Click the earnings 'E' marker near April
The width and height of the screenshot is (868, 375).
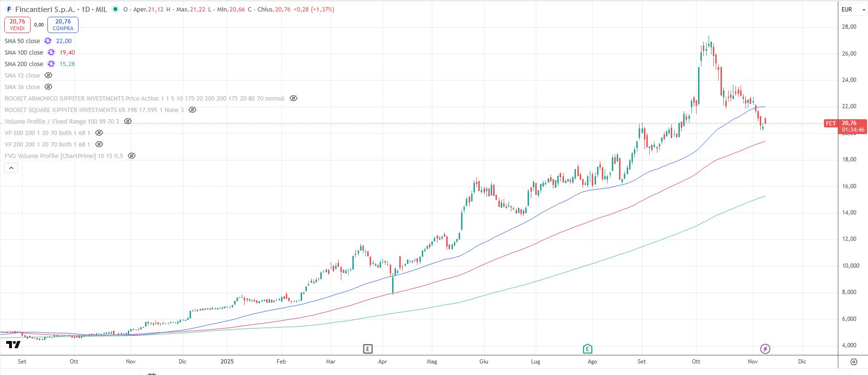(368, 349)
